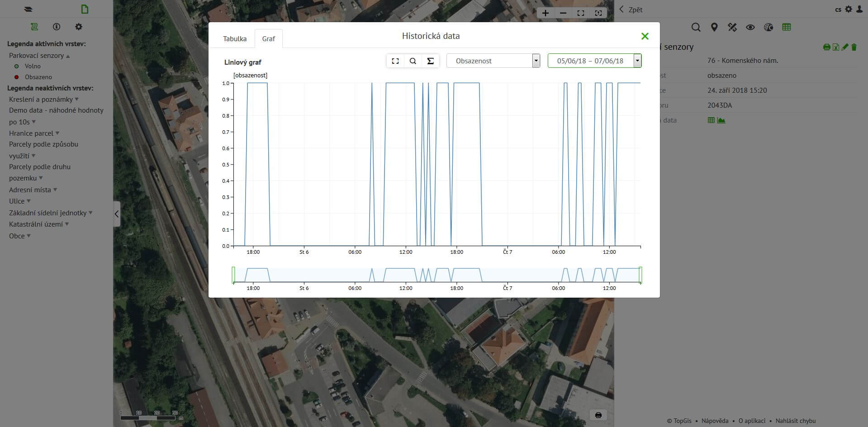This screenshot has height=427, width=868.
Task: Zoom out with the map minus button
Action: click(x=563, y=13)
